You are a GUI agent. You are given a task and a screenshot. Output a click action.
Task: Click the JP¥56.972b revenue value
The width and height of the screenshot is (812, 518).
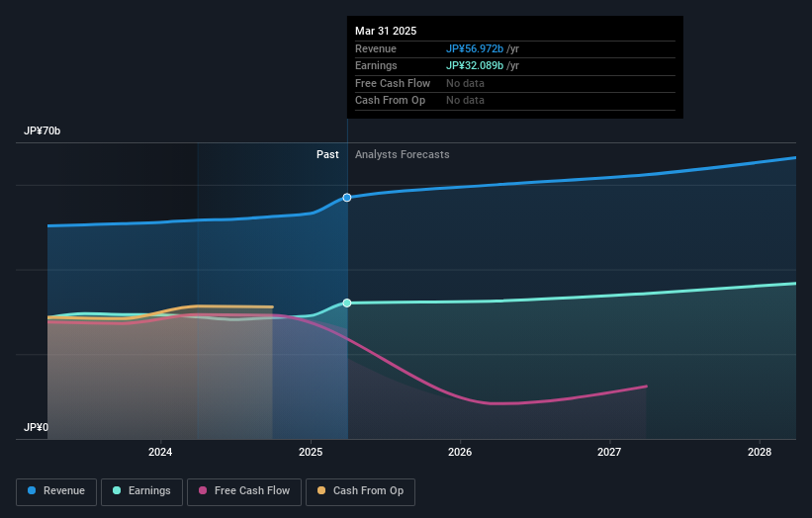coord(475,48)
